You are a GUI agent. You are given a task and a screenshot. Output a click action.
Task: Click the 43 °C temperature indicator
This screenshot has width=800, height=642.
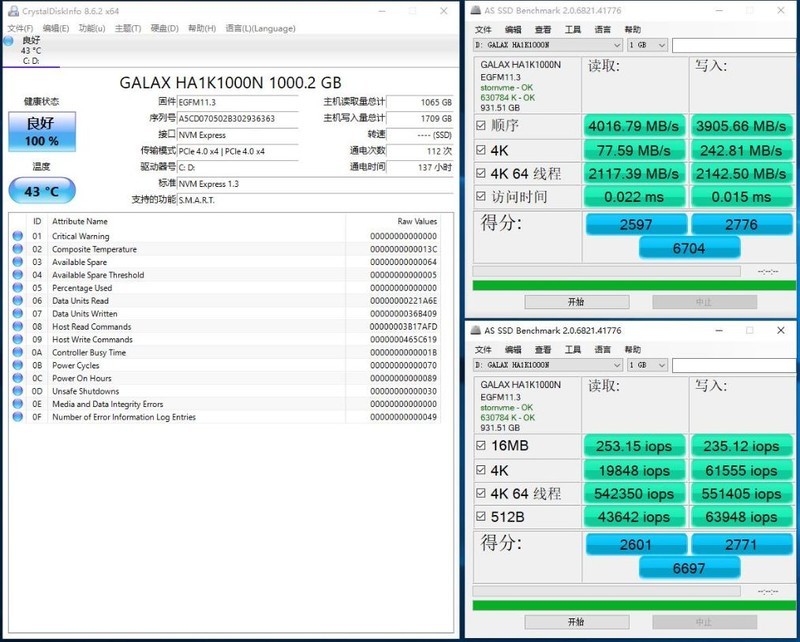(x=40, y=189)
